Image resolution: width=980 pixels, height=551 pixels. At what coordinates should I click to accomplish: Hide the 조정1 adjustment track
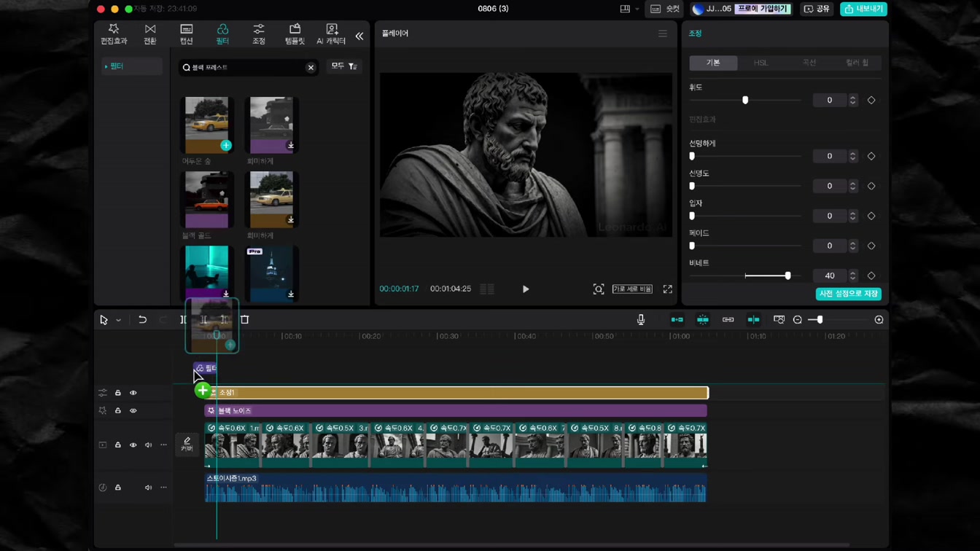coord(133,393)
